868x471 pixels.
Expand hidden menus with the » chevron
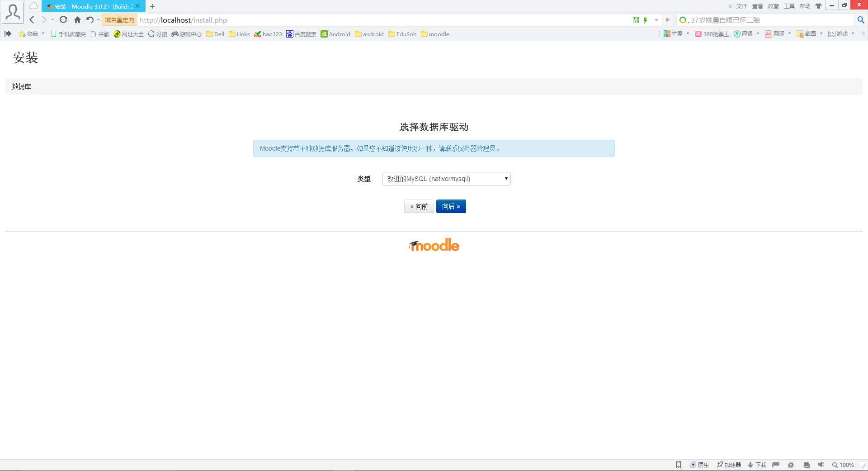click(x=731, y=6)
